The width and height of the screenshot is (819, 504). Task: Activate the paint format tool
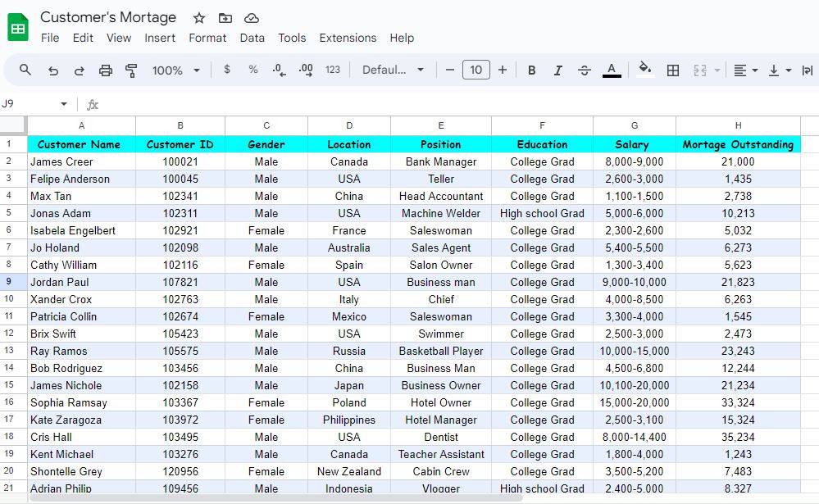(131, 70)
